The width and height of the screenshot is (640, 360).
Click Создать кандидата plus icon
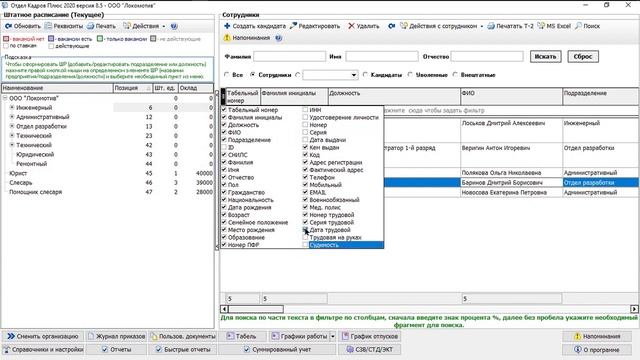[x=227, y=26]
